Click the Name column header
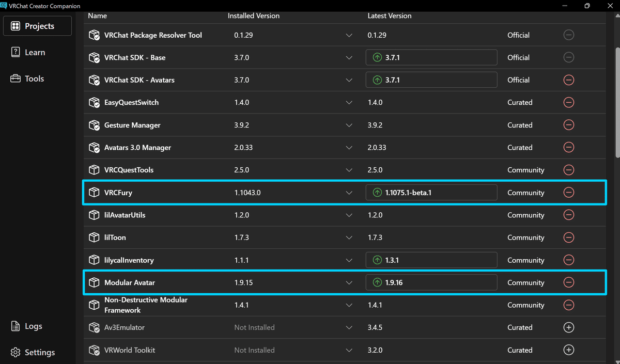620x364 pixels. tap(97, 16)
